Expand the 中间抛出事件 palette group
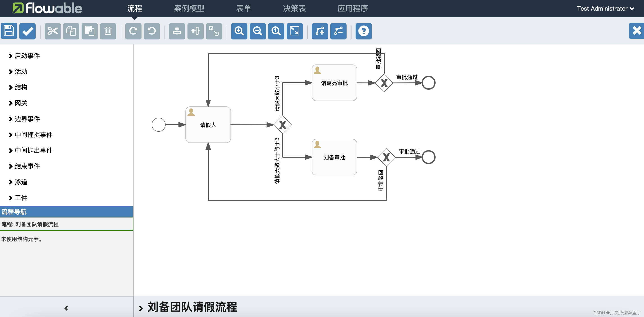Image resolution: width=644 pixels, height=317 pixels. tap(30, 150)
